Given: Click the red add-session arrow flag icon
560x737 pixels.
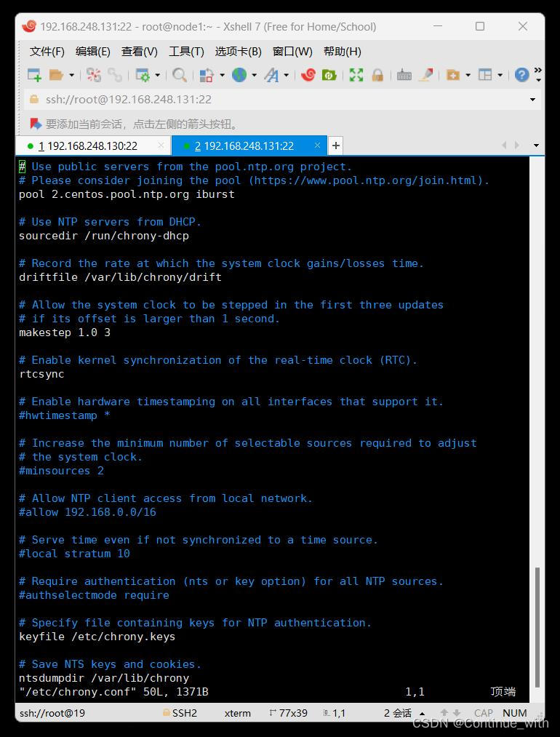Looking at the screenshot, I should pyautogui.click(x=36, y=124).
